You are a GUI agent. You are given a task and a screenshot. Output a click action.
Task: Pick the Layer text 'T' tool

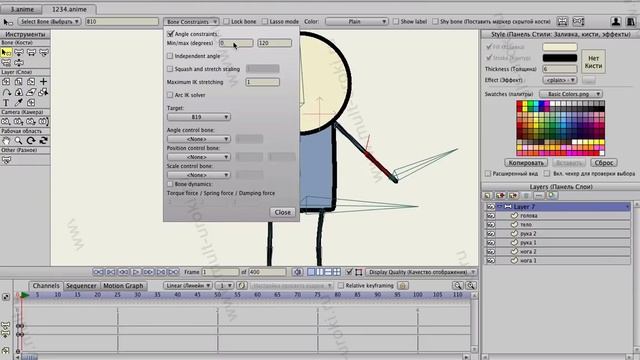click(6, 103)
